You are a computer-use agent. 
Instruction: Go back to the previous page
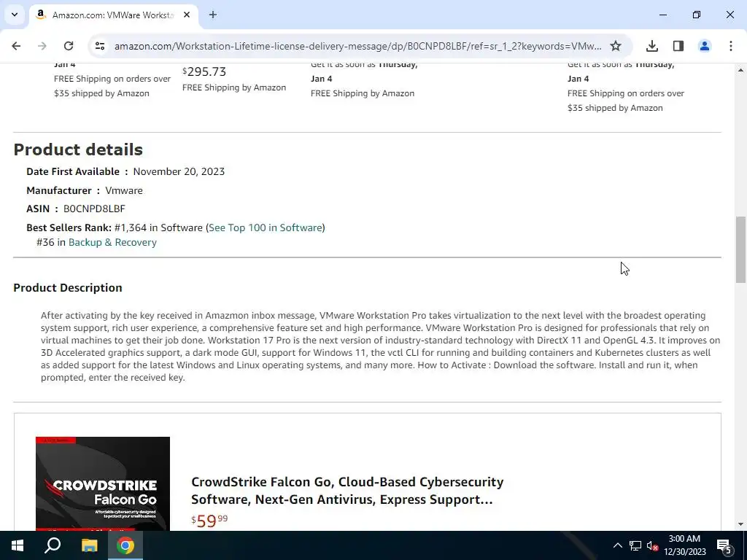coord(16,46)
